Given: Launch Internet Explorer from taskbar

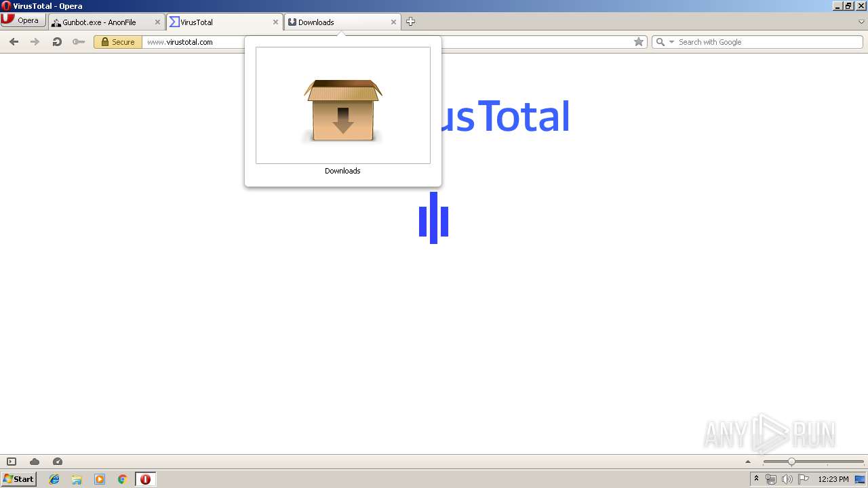Looking at the screenshot, I should click(54, 479).
